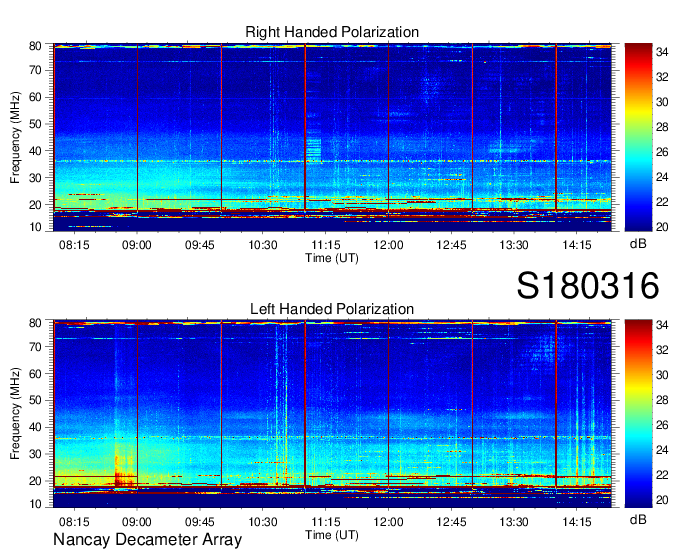Click 26 dB value on left-handed colorbar

(662, 425)
